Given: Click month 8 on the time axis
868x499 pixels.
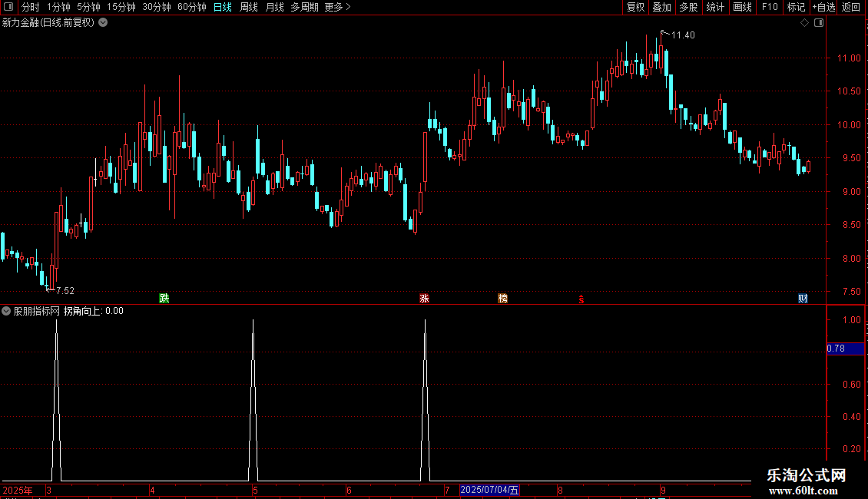Looking at the screenshot, I should coord(560,490).
